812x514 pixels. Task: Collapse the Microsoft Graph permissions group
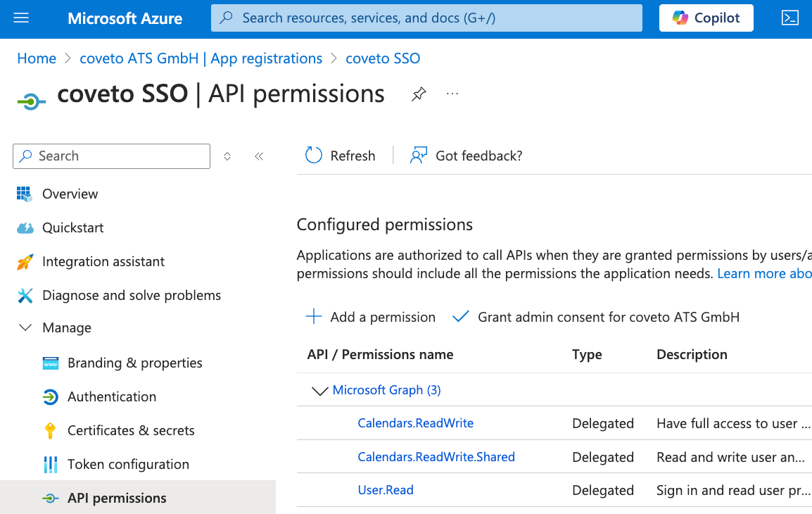tap(320, 391)
